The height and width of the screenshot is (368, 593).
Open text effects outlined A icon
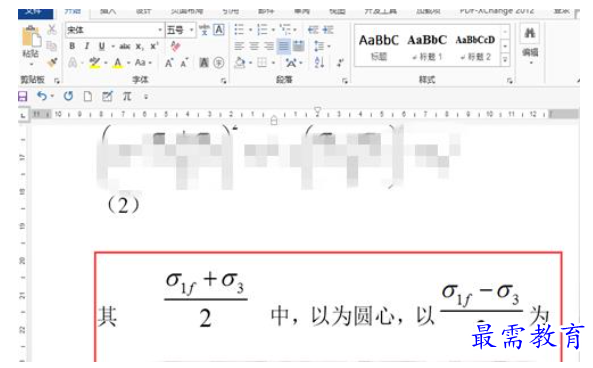coord(72,63)
